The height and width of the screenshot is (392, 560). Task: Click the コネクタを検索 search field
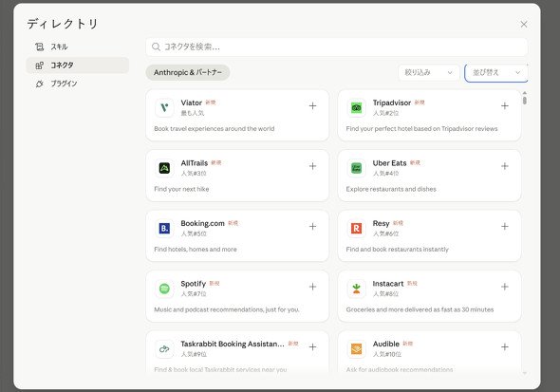pyautogui.click(x=336, y=47)
